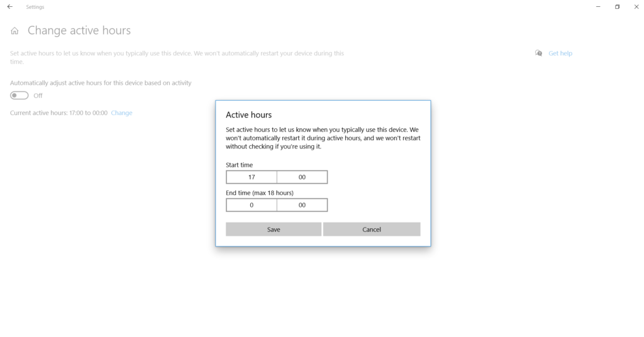
Task: Close the Settings window
Action: point(636,6)
